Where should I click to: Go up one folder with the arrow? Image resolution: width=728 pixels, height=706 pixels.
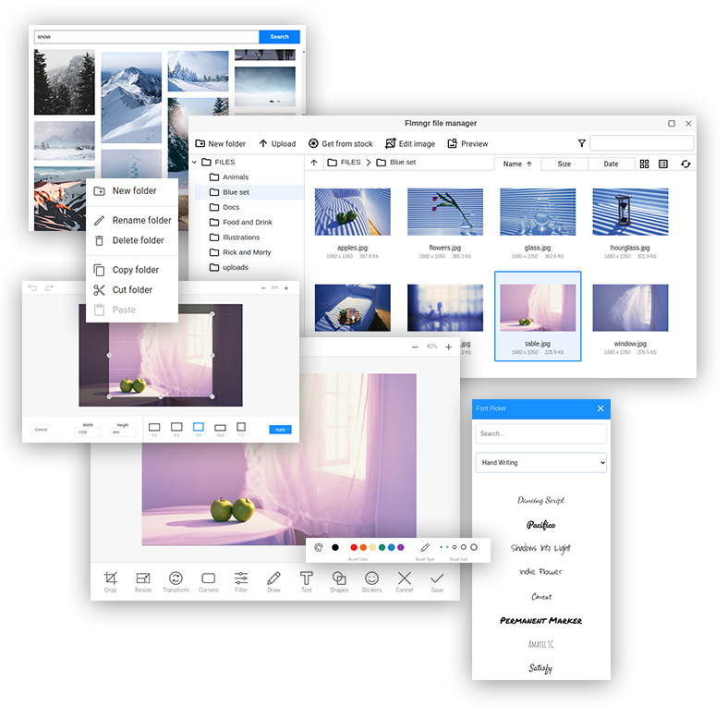tap(314, 162)
